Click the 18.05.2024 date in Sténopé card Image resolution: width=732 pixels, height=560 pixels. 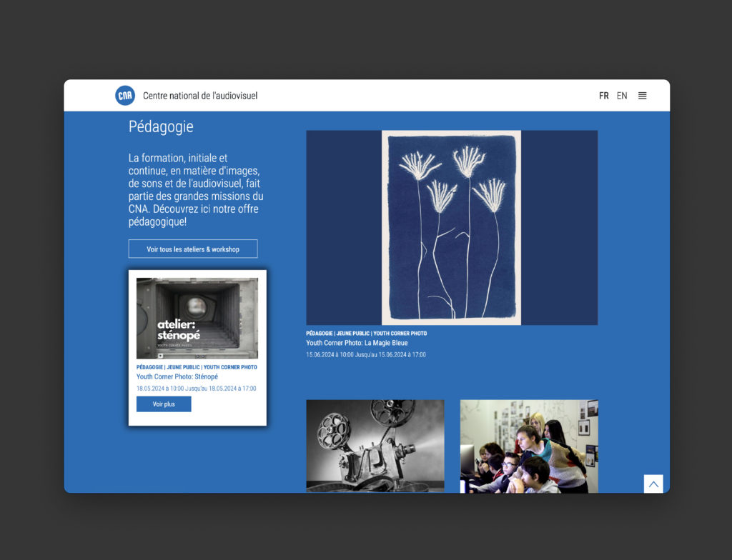(196, 389)
